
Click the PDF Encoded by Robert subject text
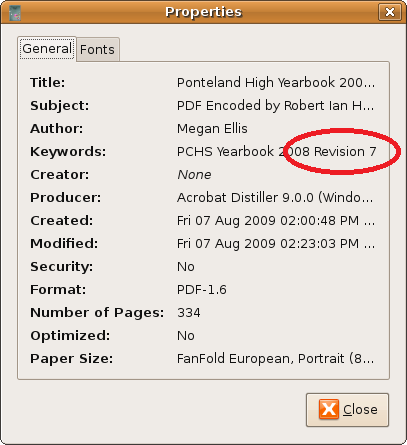pos(275,106)
